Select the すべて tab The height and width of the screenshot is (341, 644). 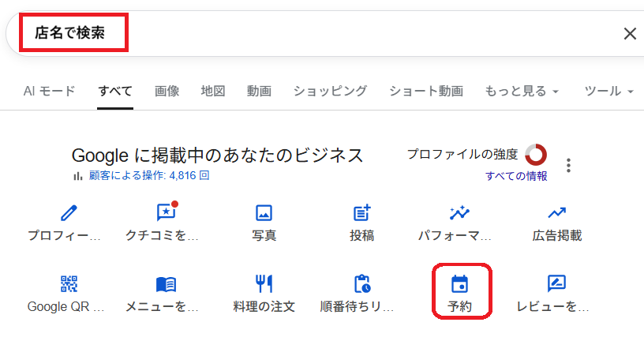click(x=115, y=91)
